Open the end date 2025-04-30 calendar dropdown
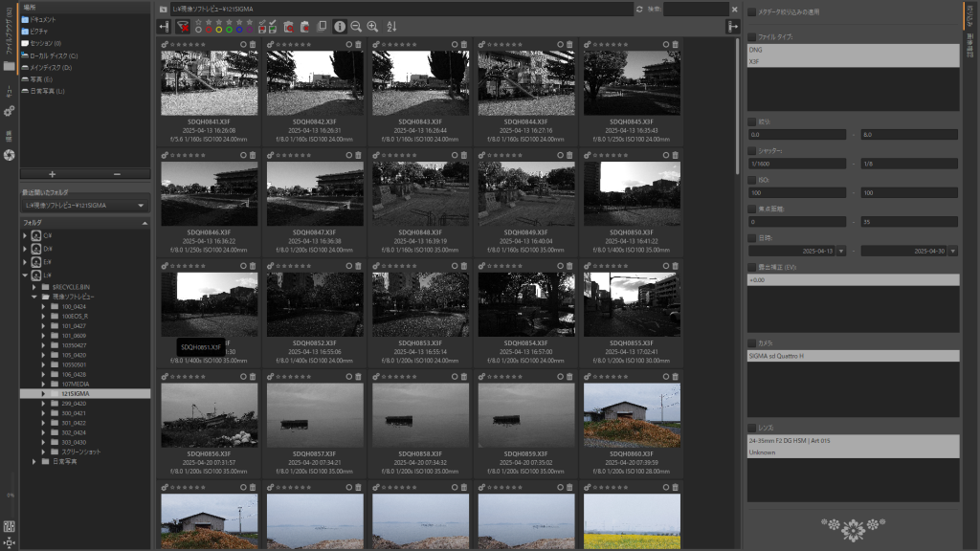Viewport: 980px width, 551px height. [952, 252]
